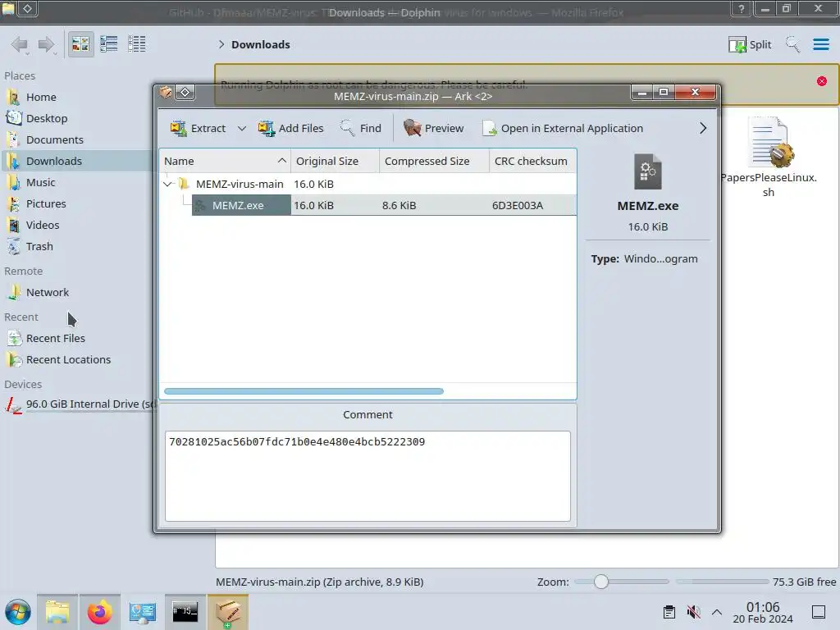Select PapersPleaseLinux.sh file icon
Screen dimensions: 840x630
tap(769, 144)
